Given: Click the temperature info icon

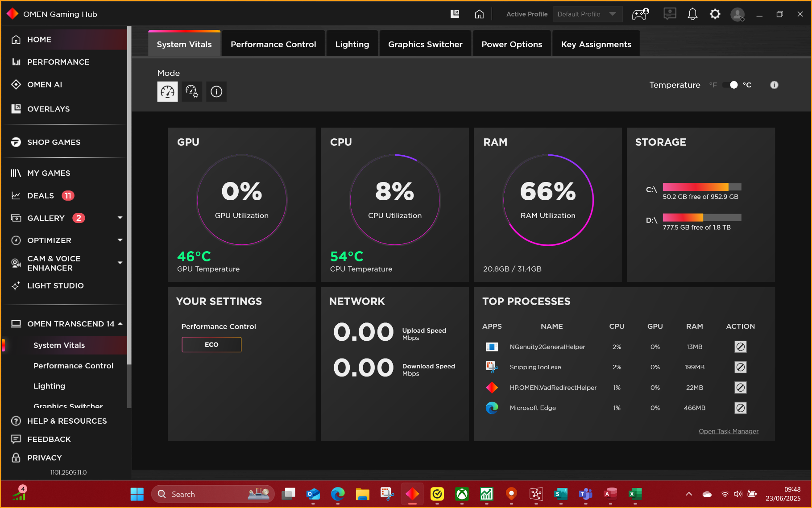Looking at the screenshot, I should pyautogui.click(x=774, y=85).
